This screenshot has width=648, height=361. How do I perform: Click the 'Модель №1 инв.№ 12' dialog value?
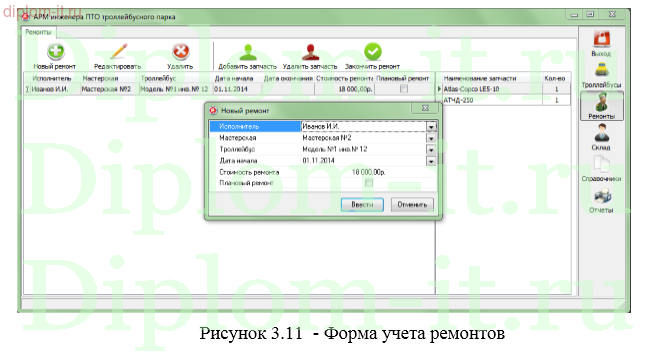[x=335, y=150]
